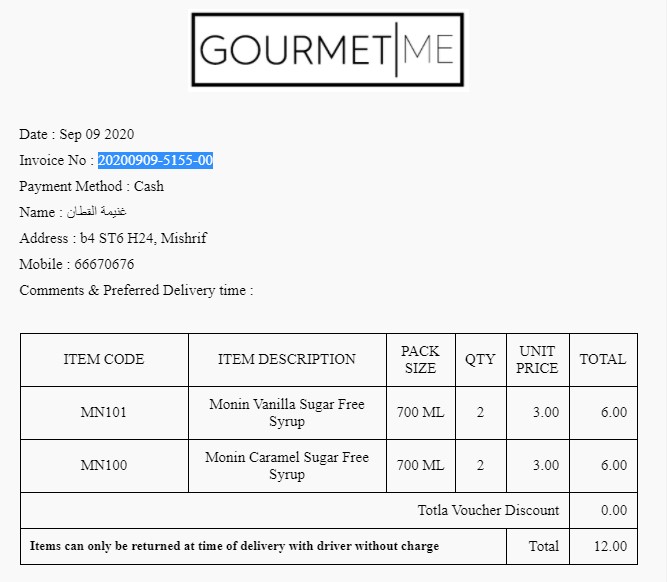The image size is (667, 582).
Task: Click the Payment Method Cash line
Action: [91, 187]
